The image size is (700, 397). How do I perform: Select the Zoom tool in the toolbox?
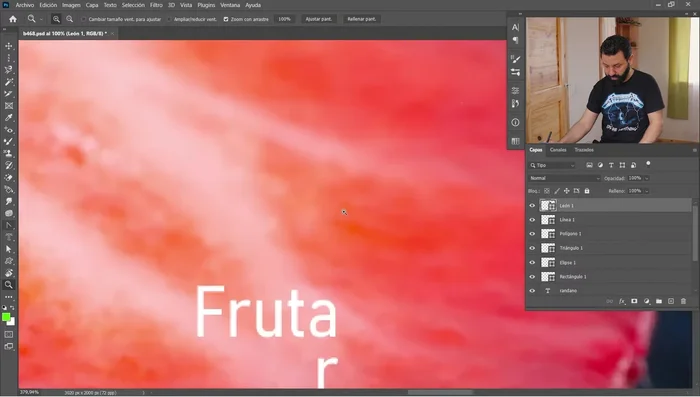[8, 285]
